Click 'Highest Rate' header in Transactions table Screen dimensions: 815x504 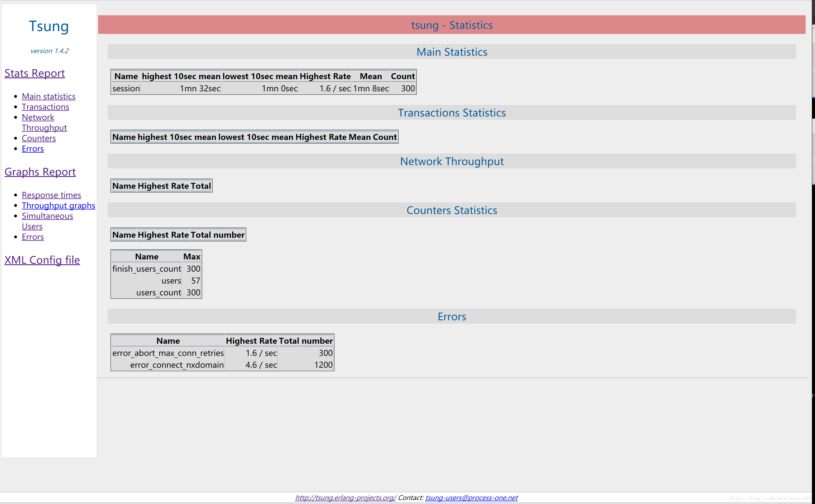point(321,137)
